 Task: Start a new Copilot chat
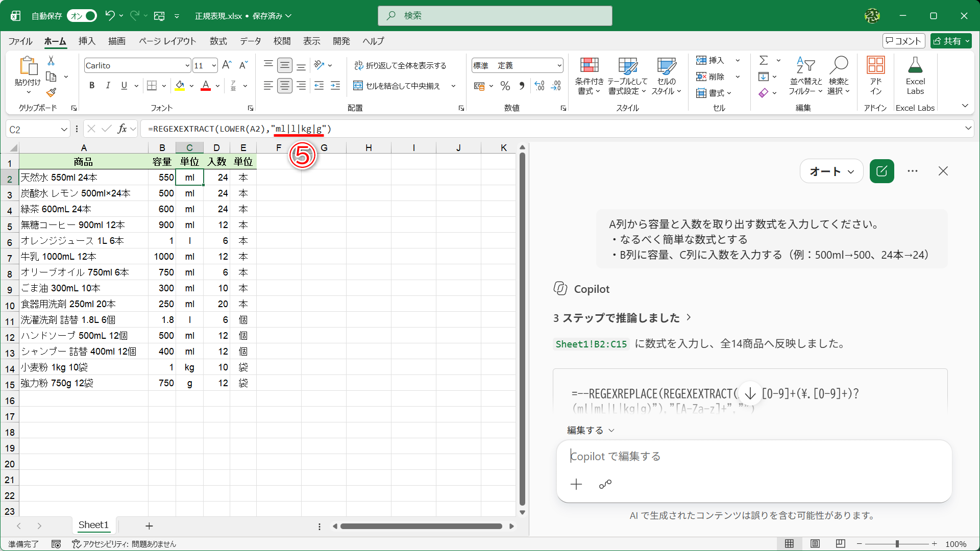point(881,171)
